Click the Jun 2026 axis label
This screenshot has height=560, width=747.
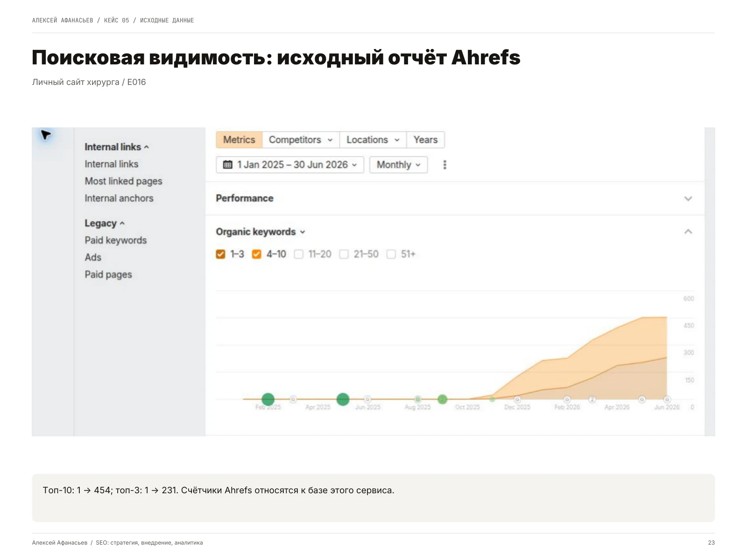click(x=667, y=407)
